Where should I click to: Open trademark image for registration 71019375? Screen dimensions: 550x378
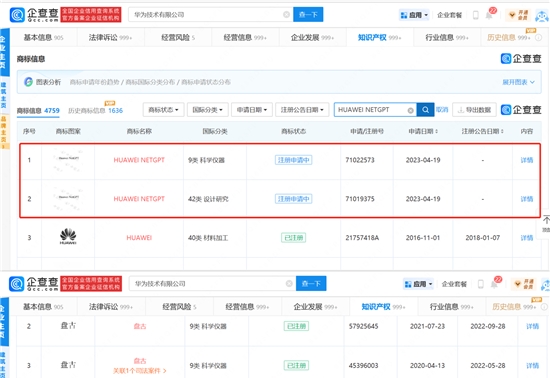(x=68, y=198)
